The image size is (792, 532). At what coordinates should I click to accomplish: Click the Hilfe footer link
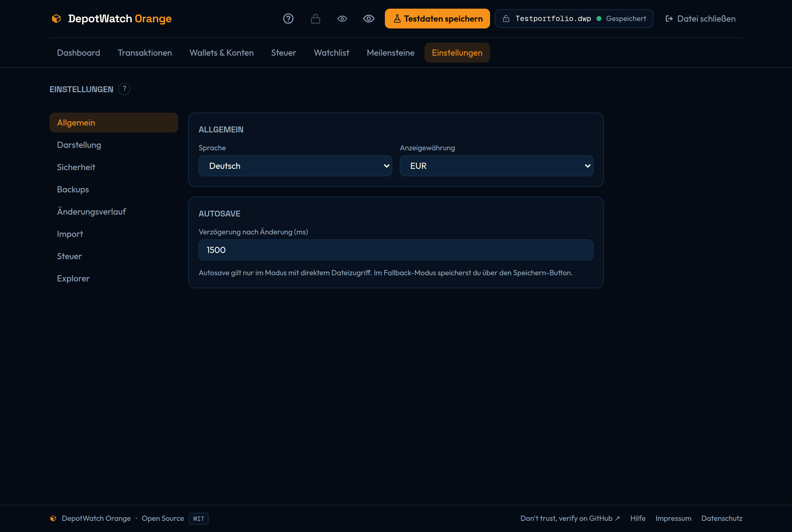click(638, 518)
